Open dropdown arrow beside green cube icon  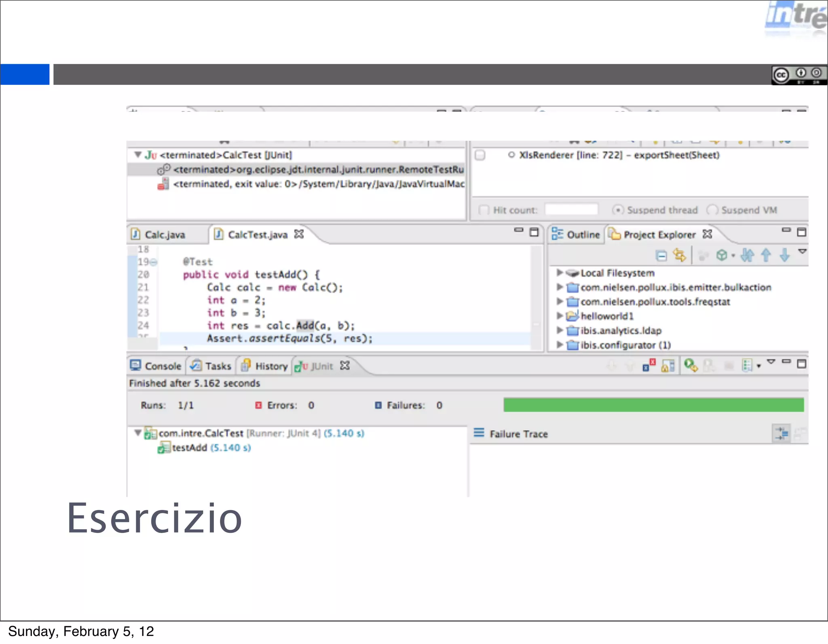click(733, 256)
